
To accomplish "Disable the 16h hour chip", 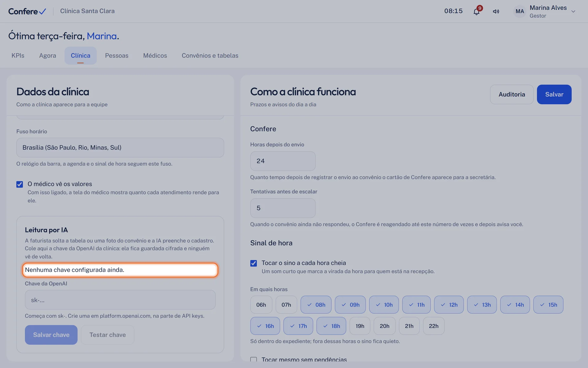I will click(x=265, y=326).
